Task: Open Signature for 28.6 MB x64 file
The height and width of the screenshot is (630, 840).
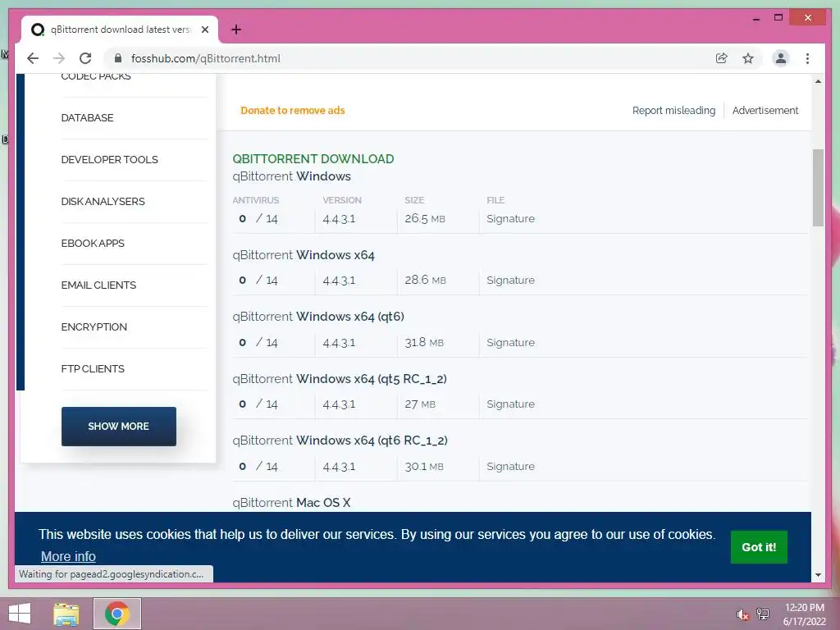Action: [510, 281]
